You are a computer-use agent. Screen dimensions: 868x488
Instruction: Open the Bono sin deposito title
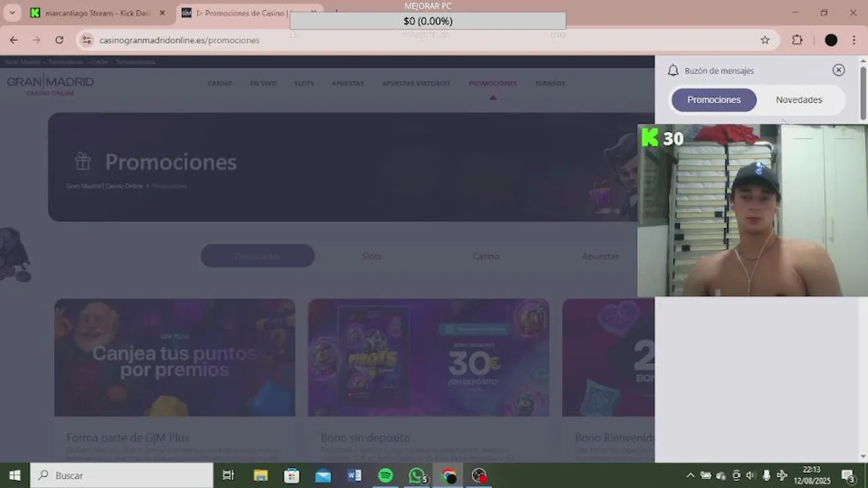365,438
